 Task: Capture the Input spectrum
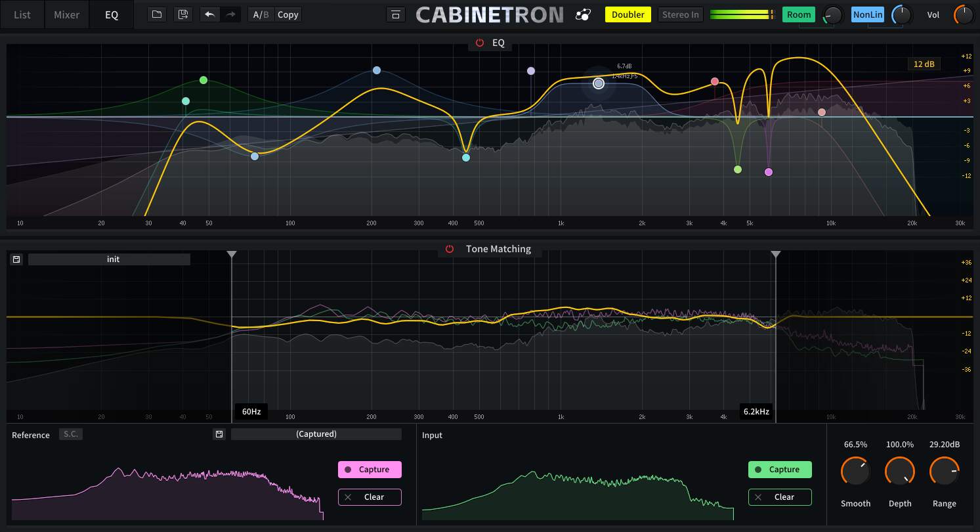pos(780,469)
